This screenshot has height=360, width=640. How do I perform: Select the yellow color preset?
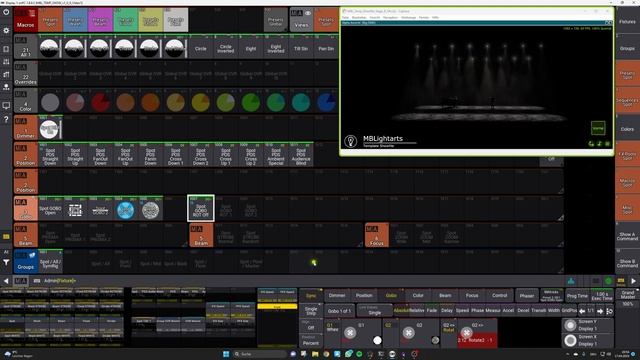tap(200, 102)
